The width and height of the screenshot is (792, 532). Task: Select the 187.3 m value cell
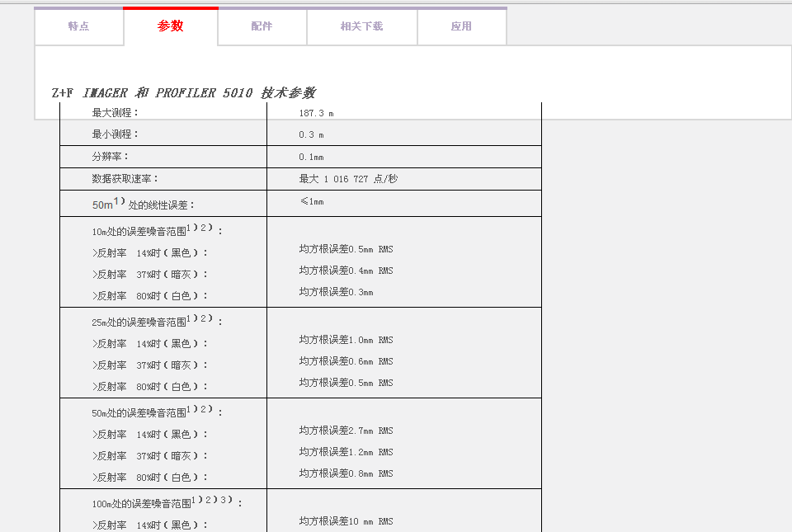[x=316, y=113]
